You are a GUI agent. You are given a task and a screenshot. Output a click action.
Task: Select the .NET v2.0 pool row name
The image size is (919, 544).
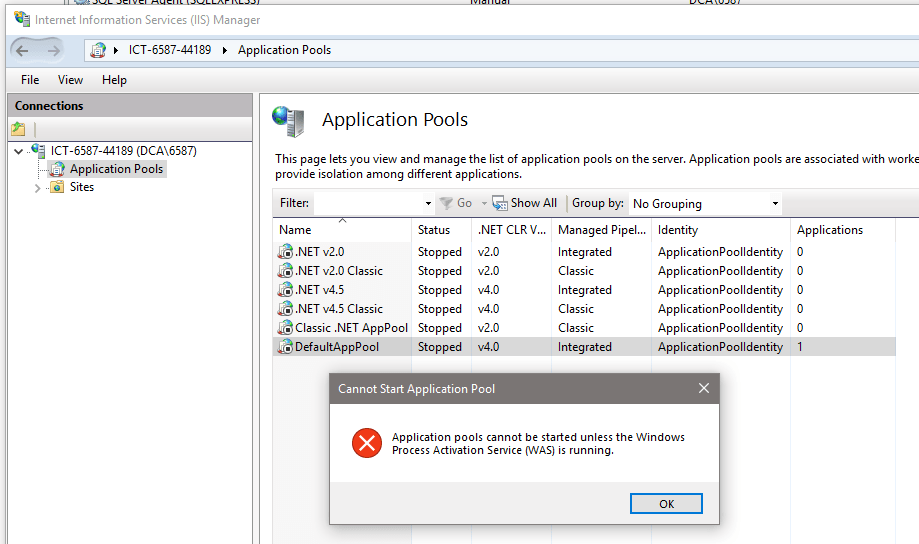point(319,251)
